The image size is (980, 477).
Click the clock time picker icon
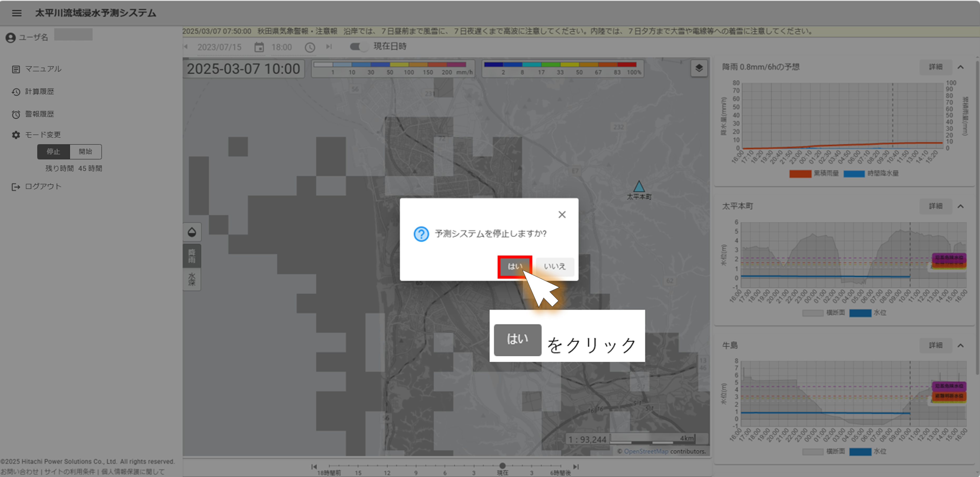[x=310, y=47]
